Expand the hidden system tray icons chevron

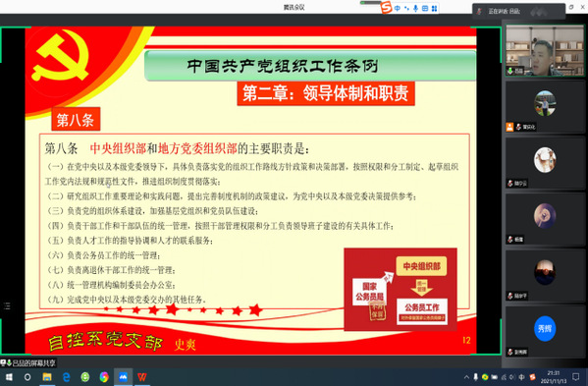point(466,377)
